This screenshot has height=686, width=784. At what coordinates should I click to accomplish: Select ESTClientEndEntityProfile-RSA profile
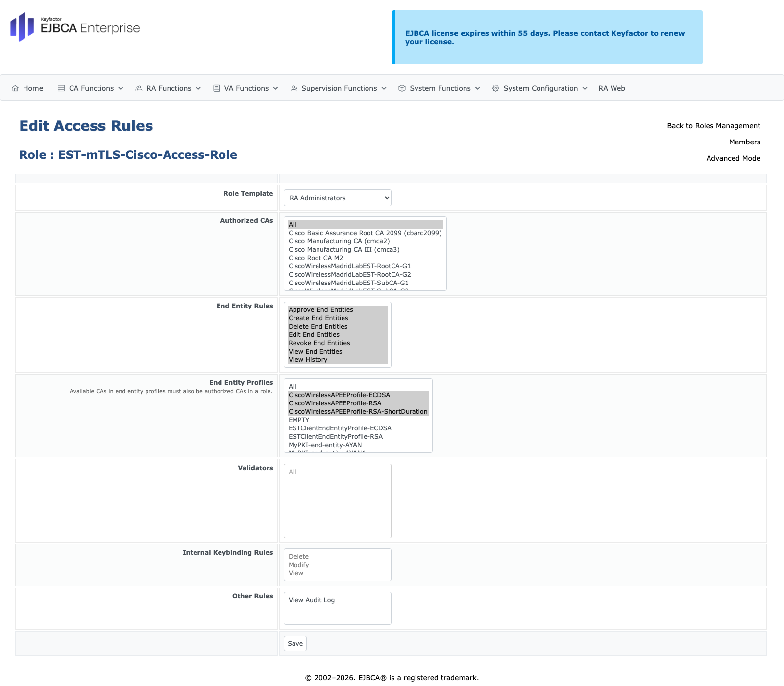pos(358,437)
